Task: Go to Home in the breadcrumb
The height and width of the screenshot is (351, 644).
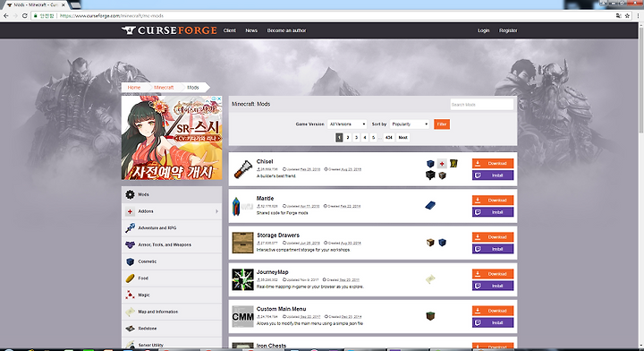Action: pos(134,88)
